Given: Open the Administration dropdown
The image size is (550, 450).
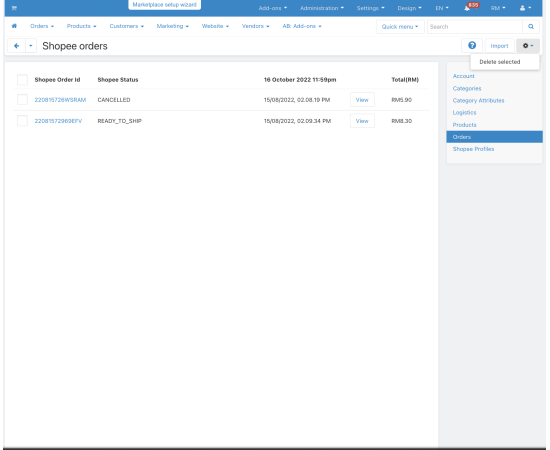Looking at the screenshot, I should pyautogui.click(x=322, y=8).
